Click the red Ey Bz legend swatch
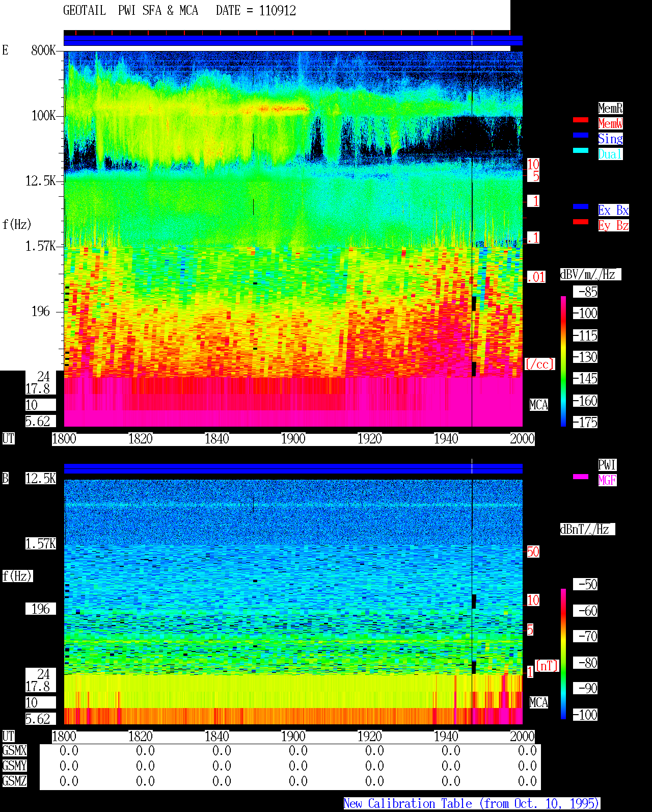The image size is (652, 812). click(x=581, y=222)
